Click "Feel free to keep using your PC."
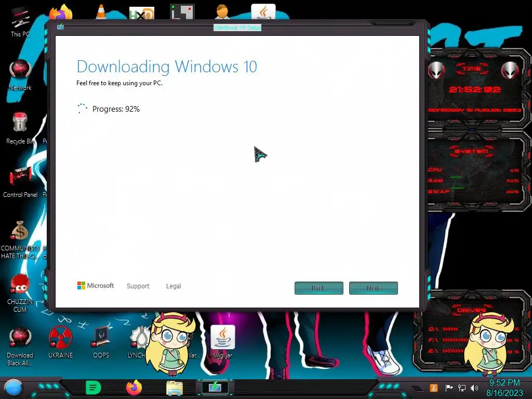Screen dimensions: 532x399 click(x=119, y=83)
